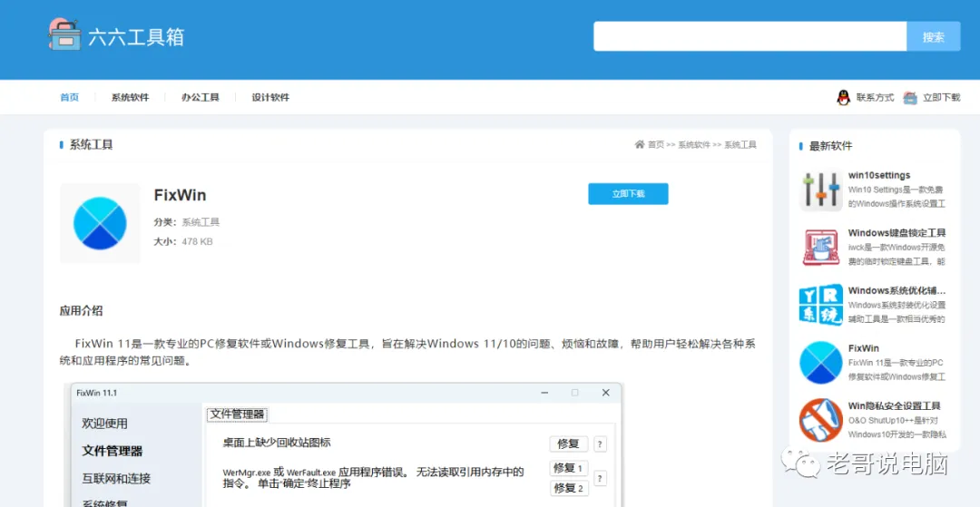Open the 办公工具 nav tab

200,97
